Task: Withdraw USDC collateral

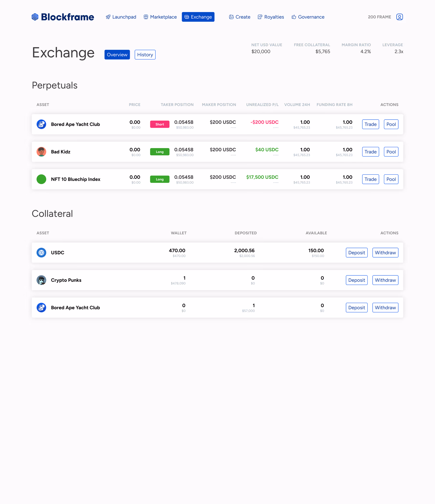Action: (x=385, y=252)
